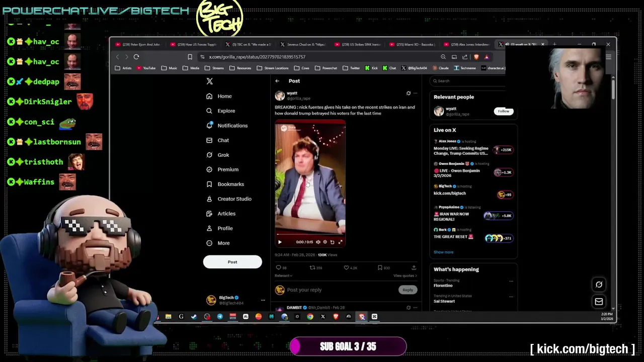Open the Powerchat bookmarks folder
Viewport: 644px width, 362px height.
(326, 68)
